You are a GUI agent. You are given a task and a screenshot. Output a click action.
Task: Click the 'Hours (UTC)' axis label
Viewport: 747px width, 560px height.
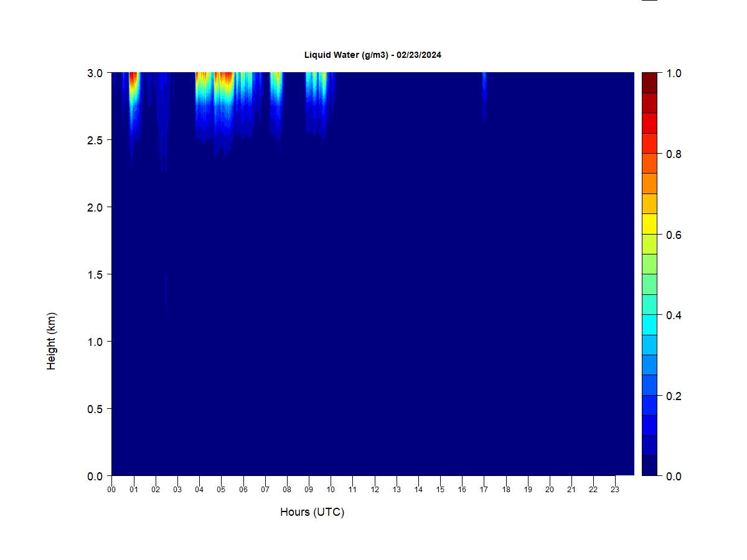pos(312,512)
